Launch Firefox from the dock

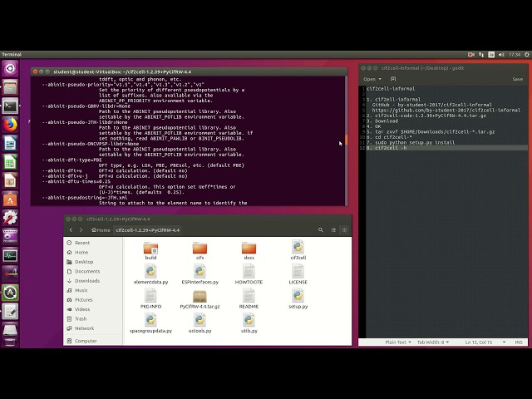10,125
